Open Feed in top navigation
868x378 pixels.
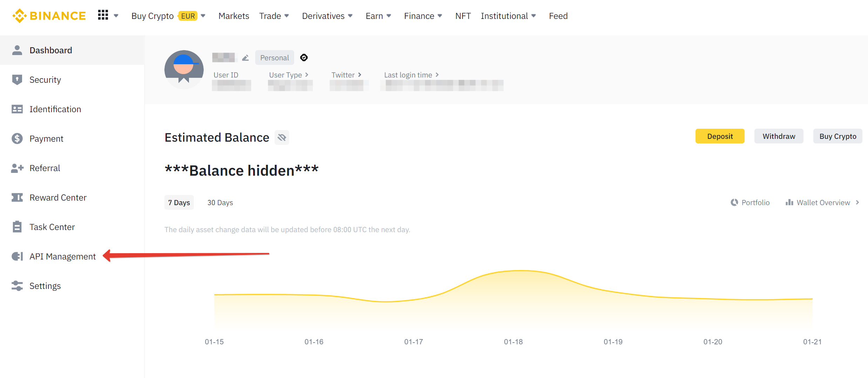tap(558, 16)
